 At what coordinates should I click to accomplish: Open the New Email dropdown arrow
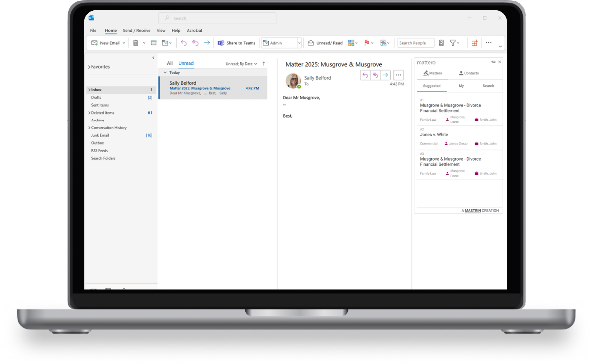pos(123,43)
